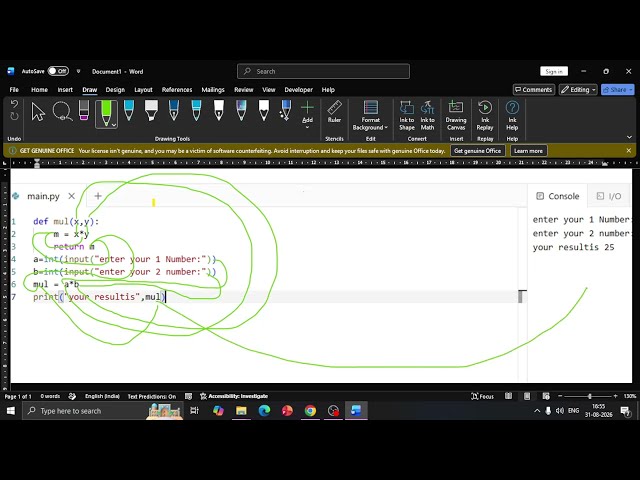The image size is (640, 480).
Task: Switch to Read Mode view icon
Action: [508, 396]
